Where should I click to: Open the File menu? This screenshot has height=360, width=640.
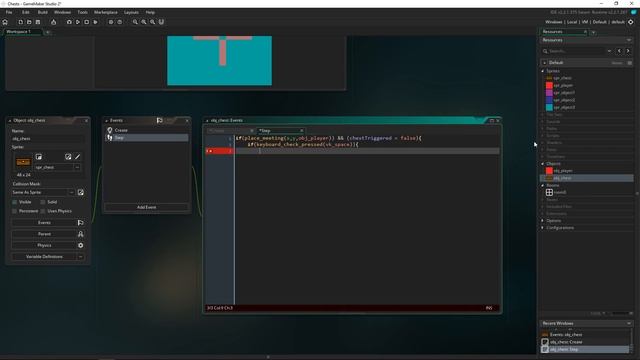[x=9, y=12]
